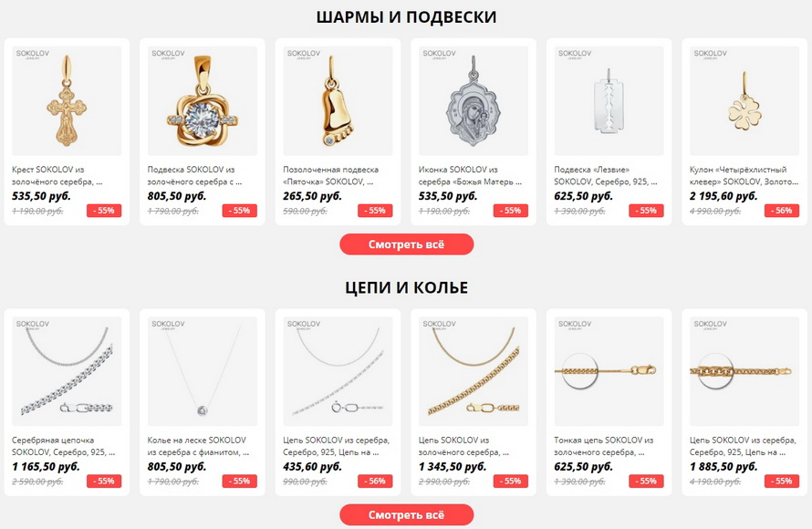The width and height of the screenshot is (812, 529).
Task: Click the -56% badge on 435,60 руб. chain
Action: [x=375, y=482]
